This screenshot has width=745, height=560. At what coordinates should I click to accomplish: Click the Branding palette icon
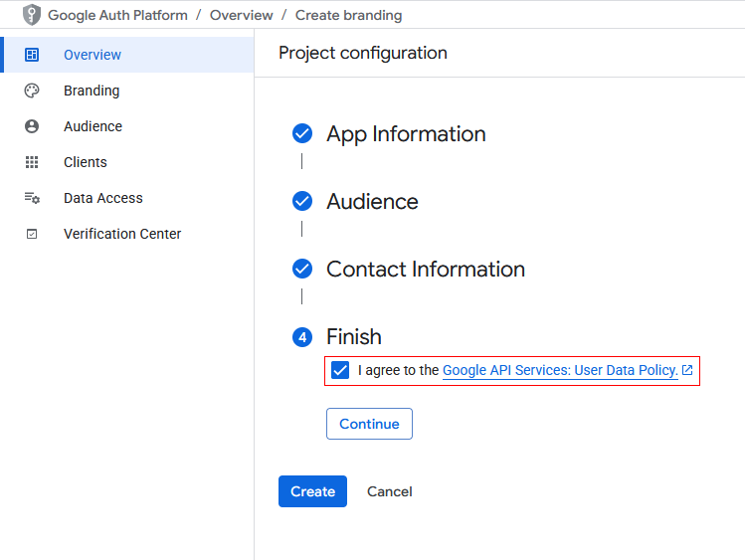point(32,91)
